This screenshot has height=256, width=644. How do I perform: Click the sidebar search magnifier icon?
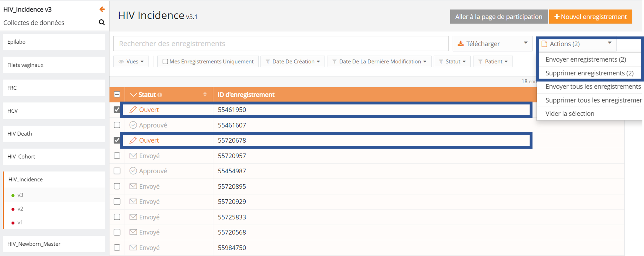point(102,23)
